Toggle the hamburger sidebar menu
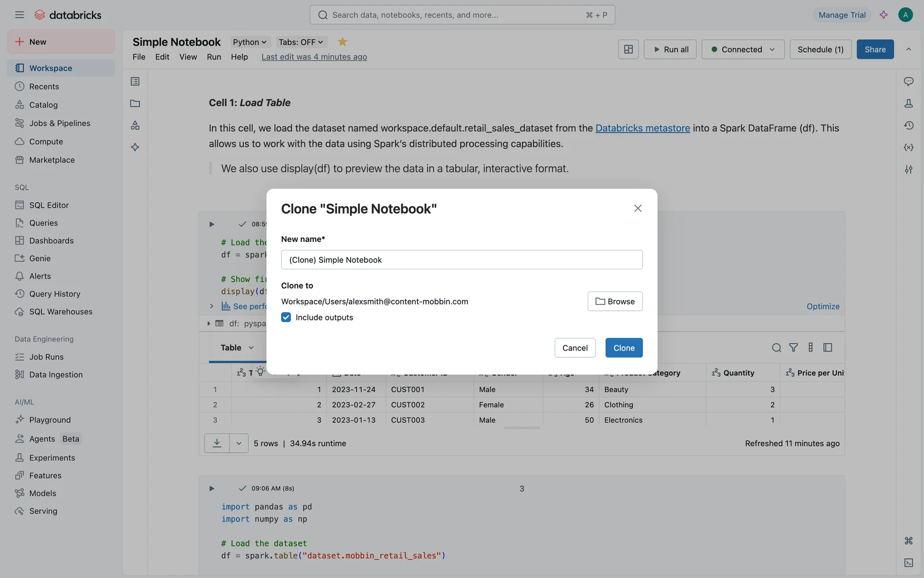 (x=19, y=15)
